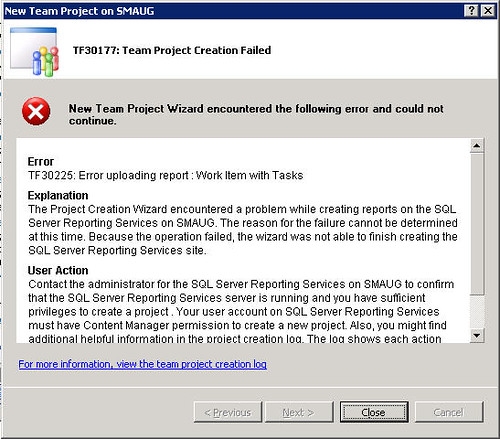Click scrollbar track below the thumb

point(477,312)
